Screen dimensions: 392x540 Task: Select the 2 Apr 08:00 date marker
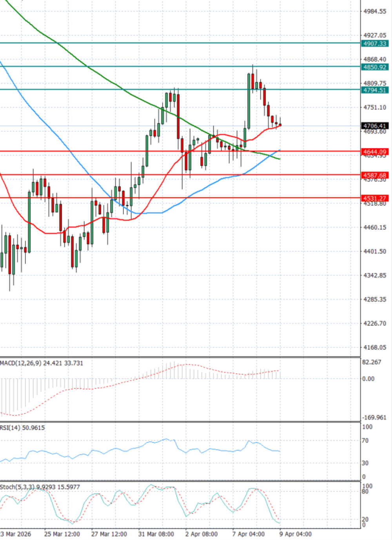click(x=201, y=534)
